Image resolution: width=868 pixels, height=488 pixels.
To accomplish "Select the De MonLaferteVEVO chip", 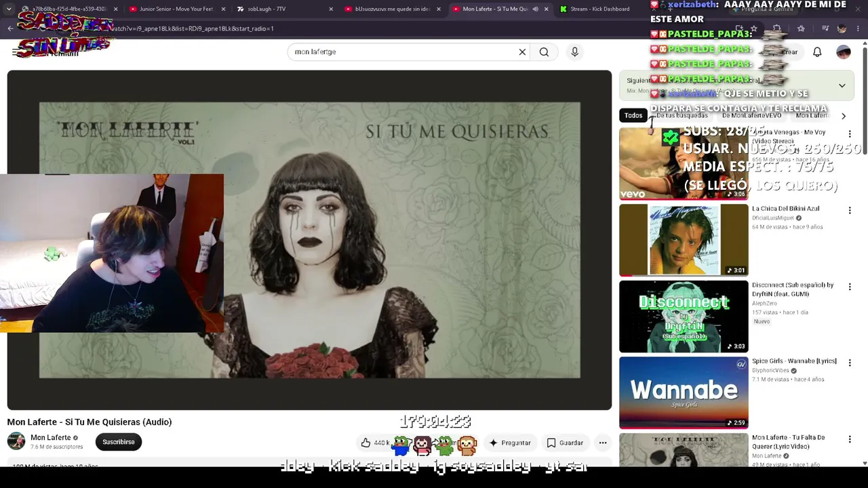I will pyautogui.click(x=752, y=116).
